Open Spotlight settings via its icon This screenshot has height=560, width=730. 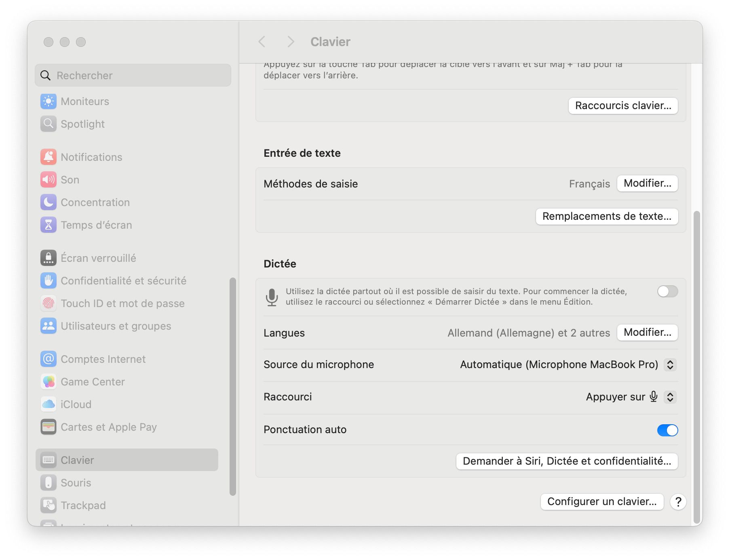(x=48, y=124)
